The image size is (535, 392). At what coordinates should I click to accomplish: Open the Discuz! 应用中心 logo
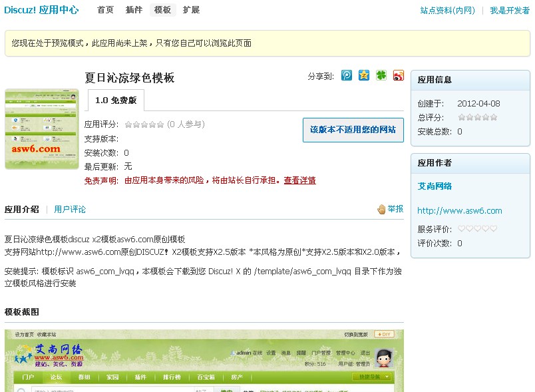[41, 10]
